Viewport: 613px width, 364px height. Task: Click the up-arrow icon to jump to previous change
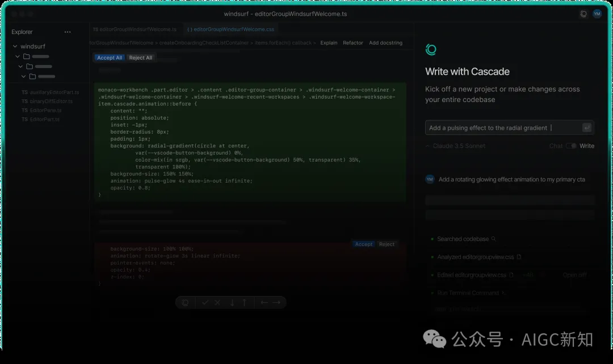[x=244, y=302]
